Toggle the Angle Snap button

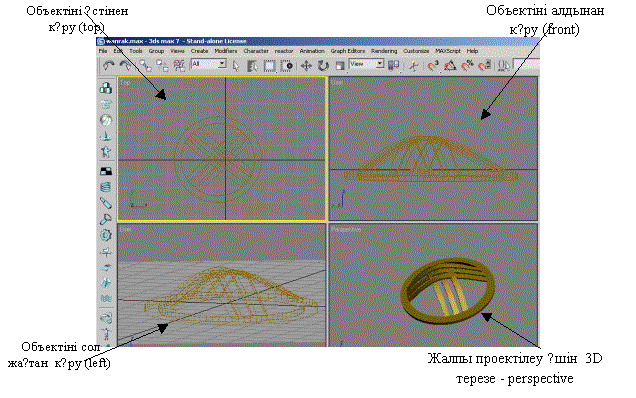click(450, 65)
